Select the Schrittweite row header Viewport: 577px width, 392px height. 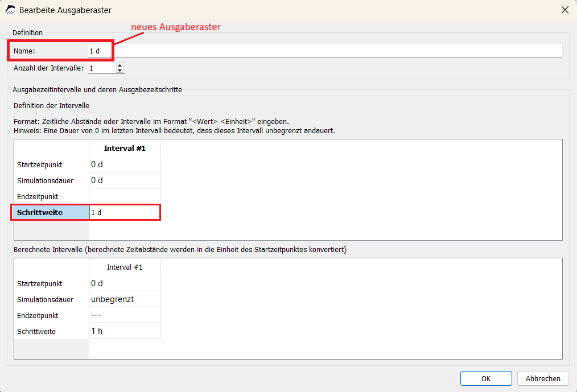52,212
